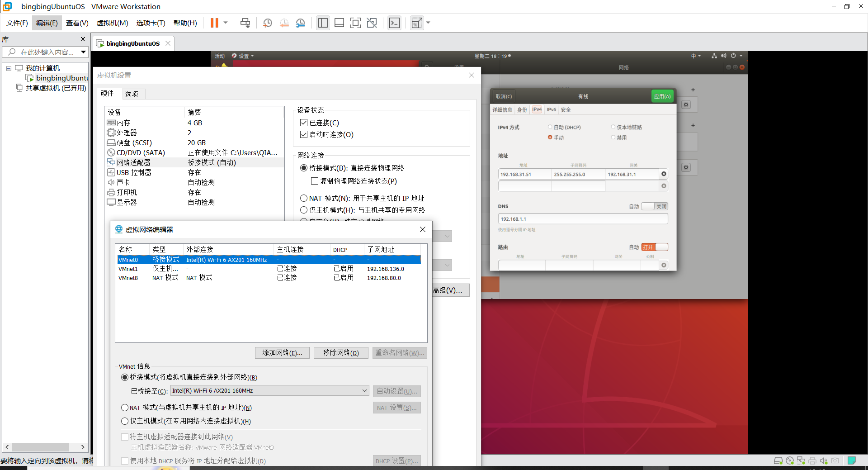Toggle the Routes (路由) automatic switch

[x=655, y=247]
